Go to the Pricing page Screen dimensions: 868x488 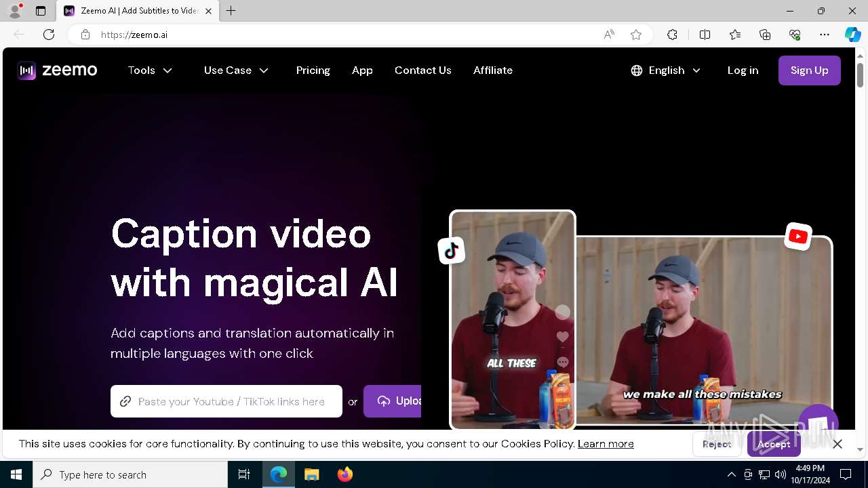tap(313, 70)
